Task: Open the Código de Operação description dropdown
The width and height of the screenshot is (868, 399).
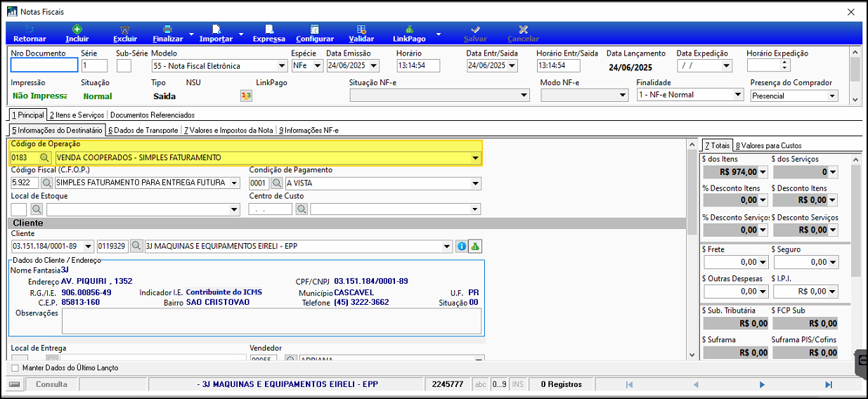Action: click(x=476, y=158)
